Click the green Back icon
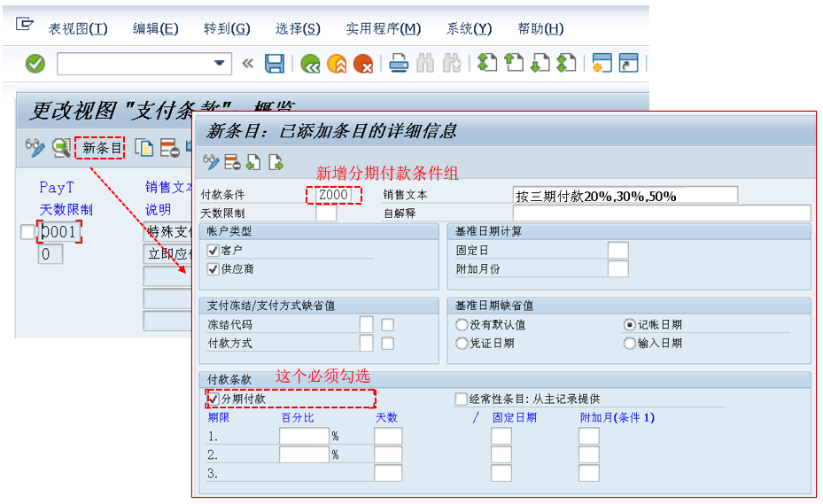 [310, 64]
